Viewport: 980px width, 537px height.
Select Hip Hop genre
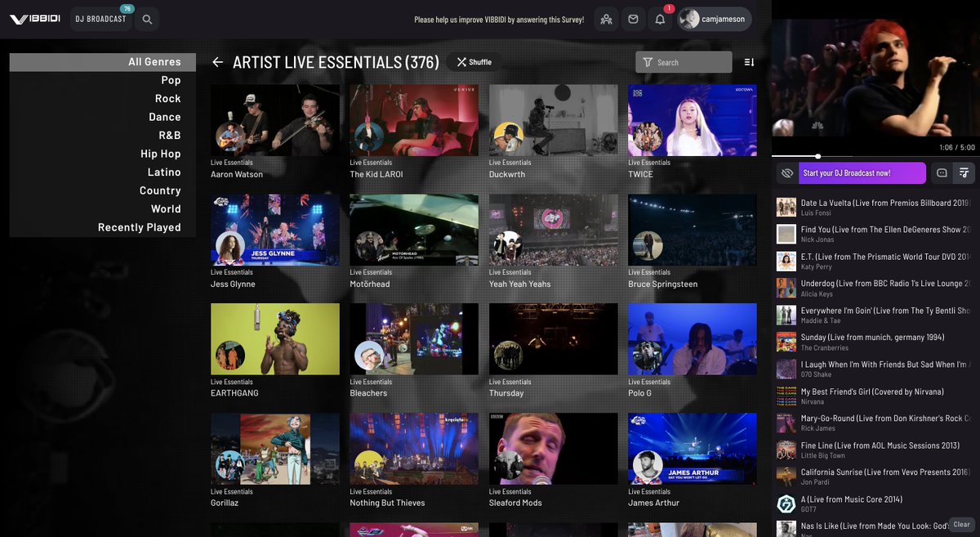103,154
